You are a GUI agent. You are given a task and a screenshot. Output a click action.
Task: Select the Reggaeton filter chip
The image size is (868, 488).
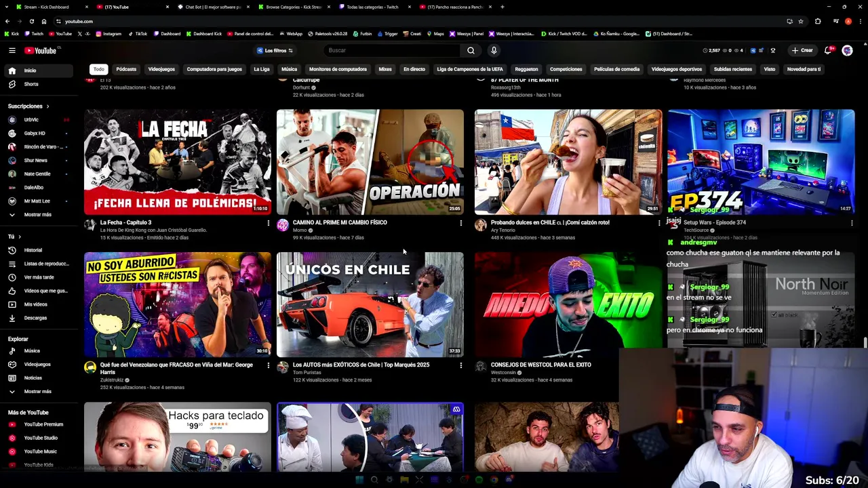coord(526,69)
